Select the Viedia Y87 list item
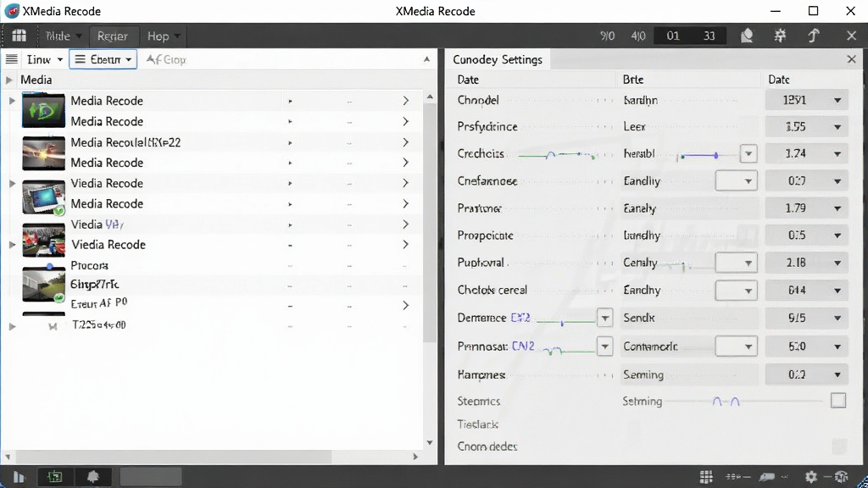Screen dimensions: 868x488 pyautogui.click(x=97, y=224)
